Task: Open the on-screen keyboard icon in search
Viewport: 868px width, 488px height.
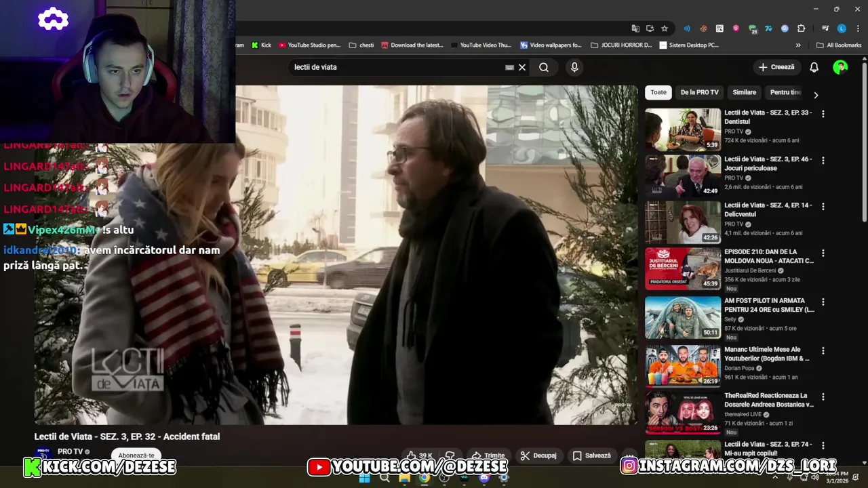Action: [509, 67]
